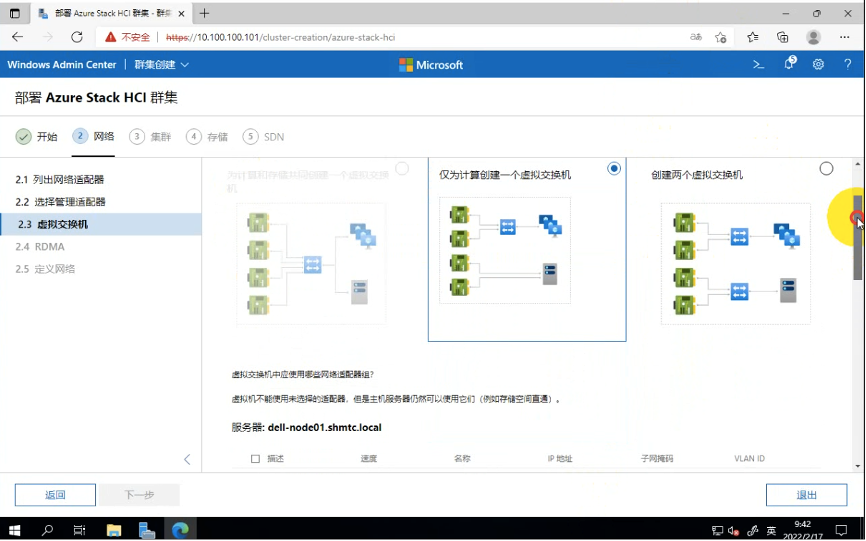The width and height of the screenshot is (866, 541).
Task: Go to step 1 开始
Action: (36, 136)
